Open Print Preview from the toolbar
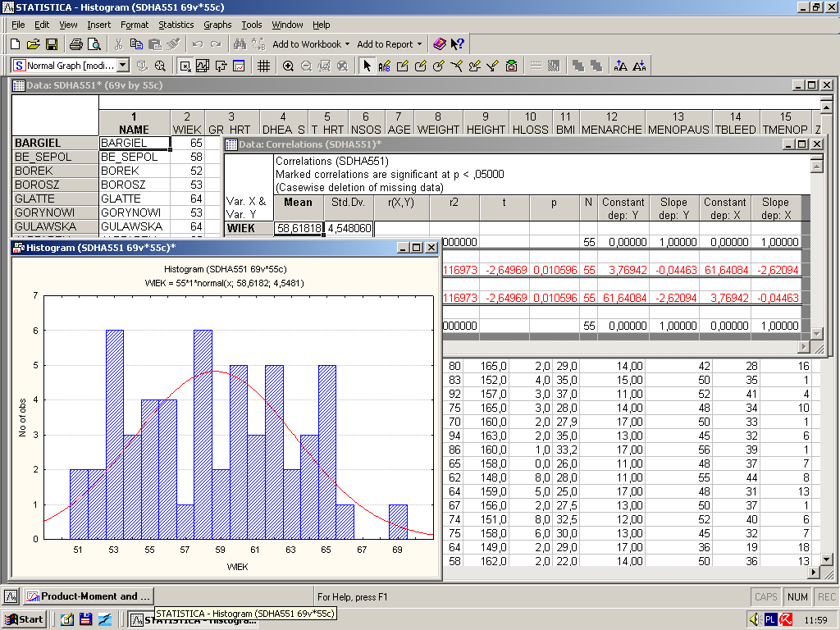This screenshot has width=840, height=630. point(94,44)
